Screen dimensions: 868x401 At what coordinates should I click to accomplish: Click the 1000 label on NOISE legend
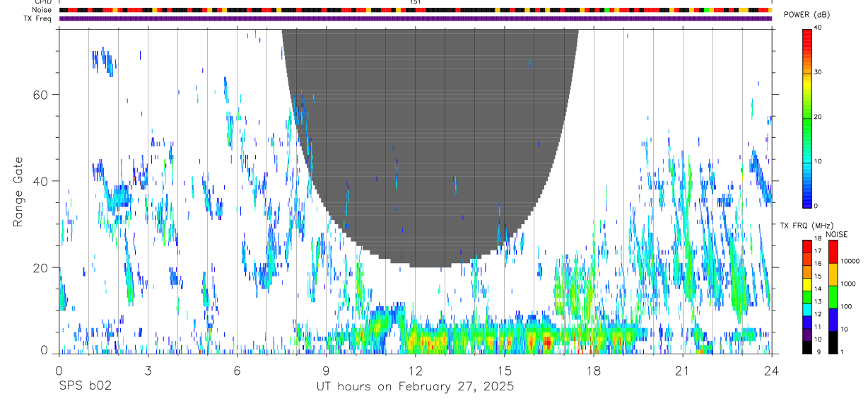pos(848,284)
